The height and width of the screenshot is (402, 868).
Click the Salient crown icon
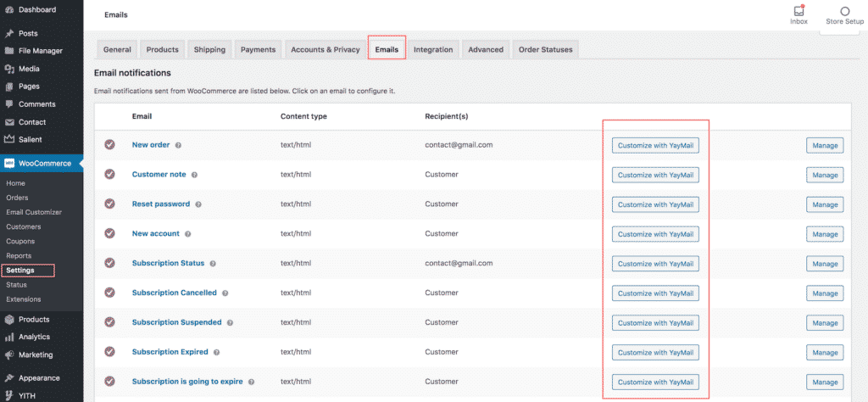click(x=8, y=140)
